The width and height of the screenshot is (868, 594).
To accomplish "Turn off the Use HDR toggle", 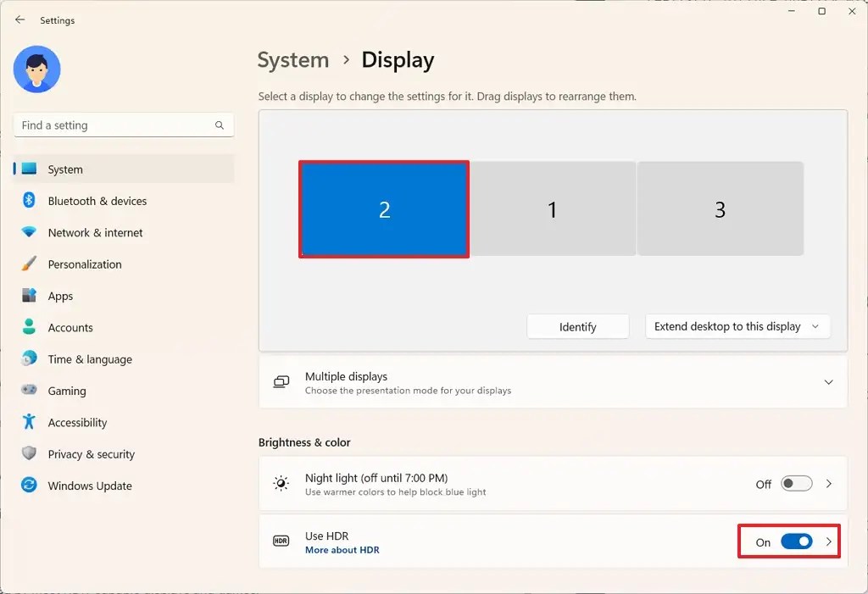I will tap(795, 541).
